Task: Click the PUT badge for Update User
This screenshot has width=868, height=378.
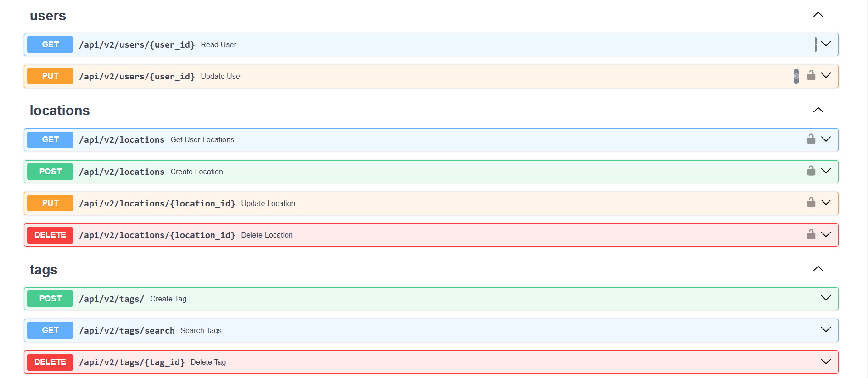Action: [50, 76]
